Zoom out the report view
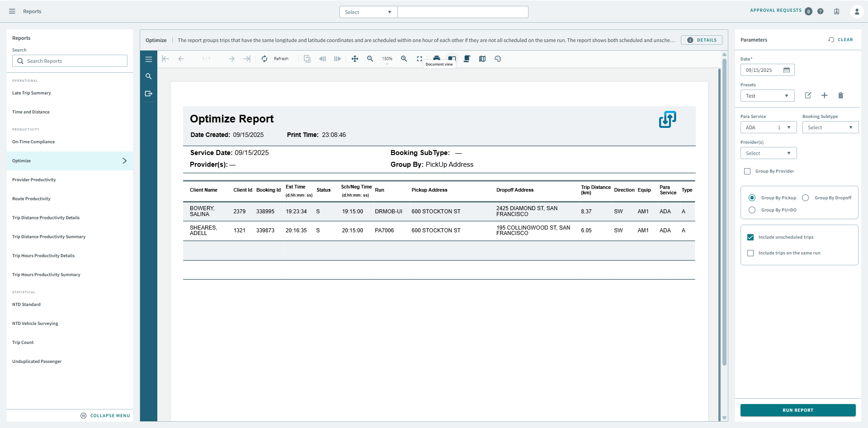This screenshot has width=868, height=428. pos(370,58)
